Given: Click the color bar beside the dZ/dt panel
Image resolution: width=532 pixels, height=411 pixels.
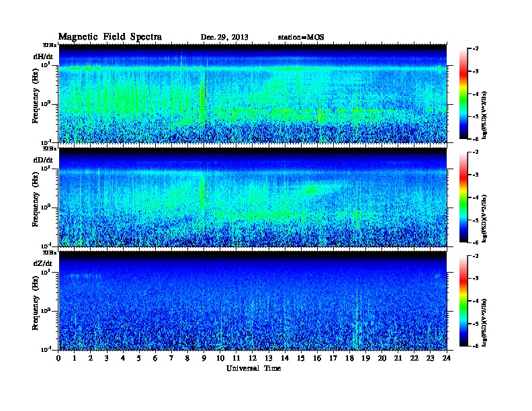Looking at the screenshot, I should point(463,301).
